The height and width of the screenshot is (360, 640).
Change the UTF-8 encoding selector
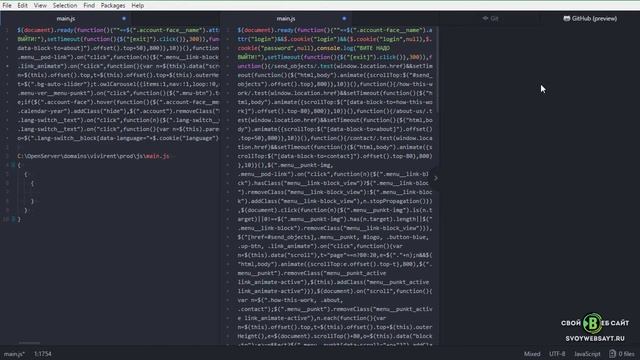pos(557,354)
